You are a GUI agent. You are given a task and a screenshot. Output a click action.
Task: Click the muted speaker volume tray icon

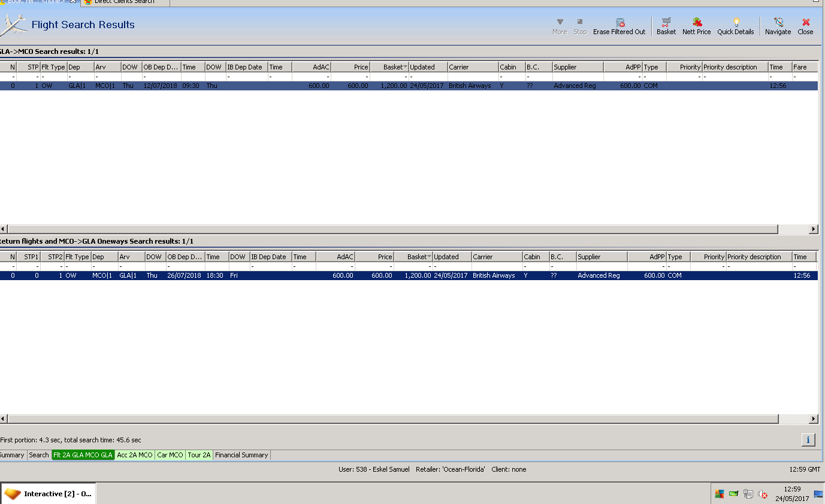pos(763,494)
